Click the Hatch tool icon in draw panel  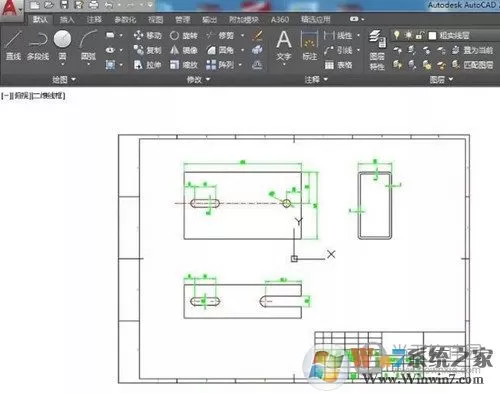point(110,65)
